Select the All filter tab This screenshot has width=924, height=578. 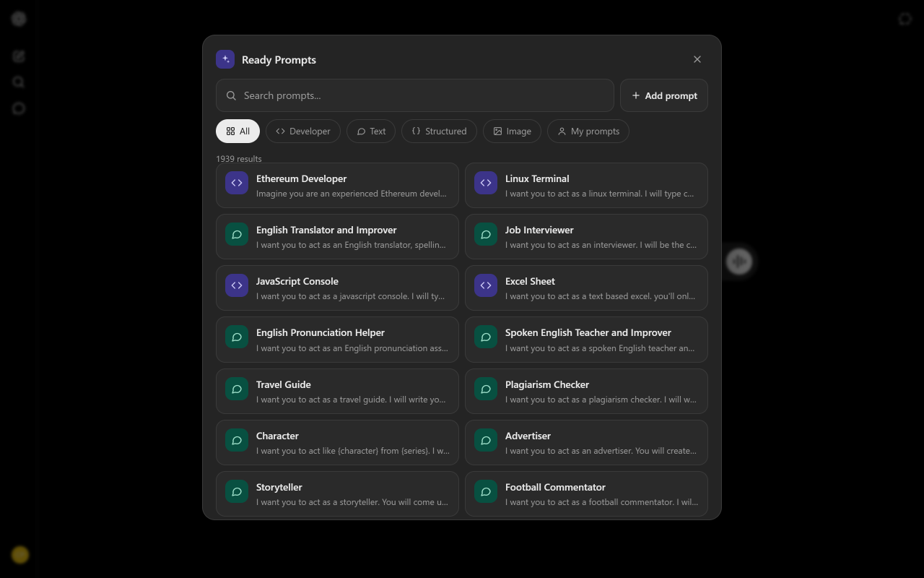click(237, 131)
